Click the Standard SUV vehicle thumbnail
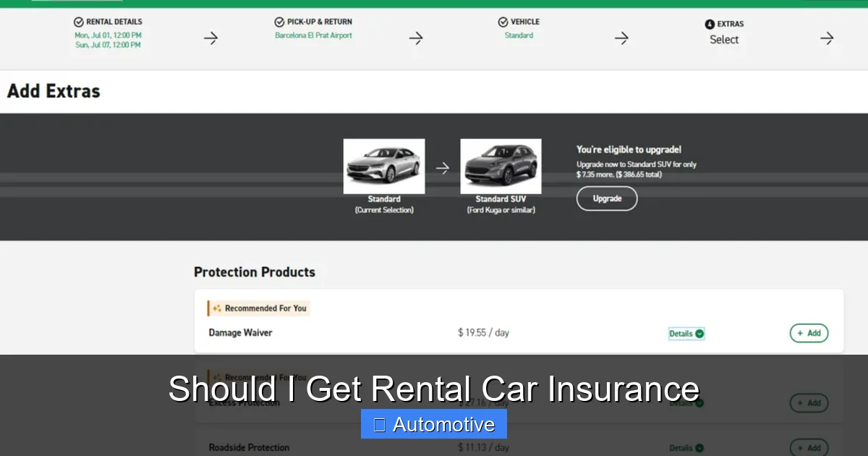This screenshot has height=456, width=868. tap(501, 166)
